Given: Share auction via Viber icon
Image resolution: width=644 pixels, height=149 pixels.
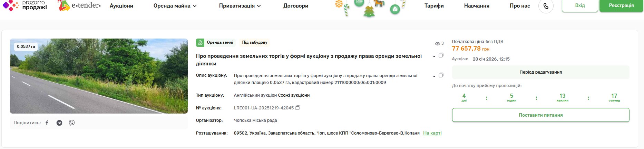Looking at the screenshot, I should click(72, 123).
